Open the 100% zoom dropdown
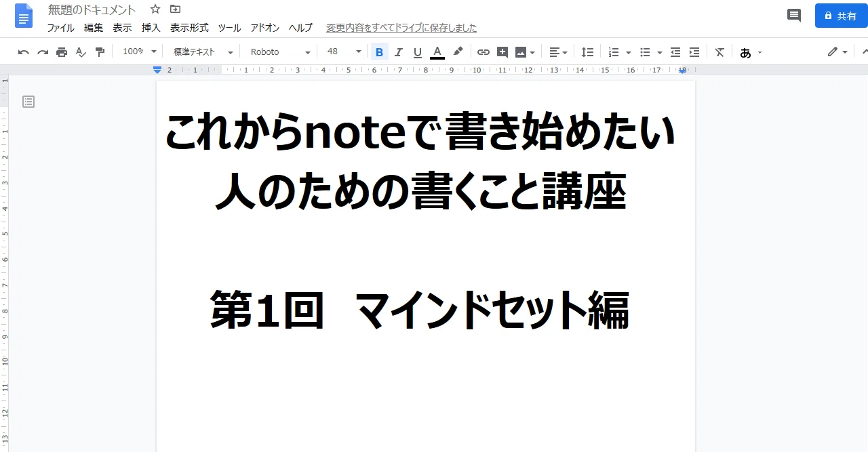 140,52
